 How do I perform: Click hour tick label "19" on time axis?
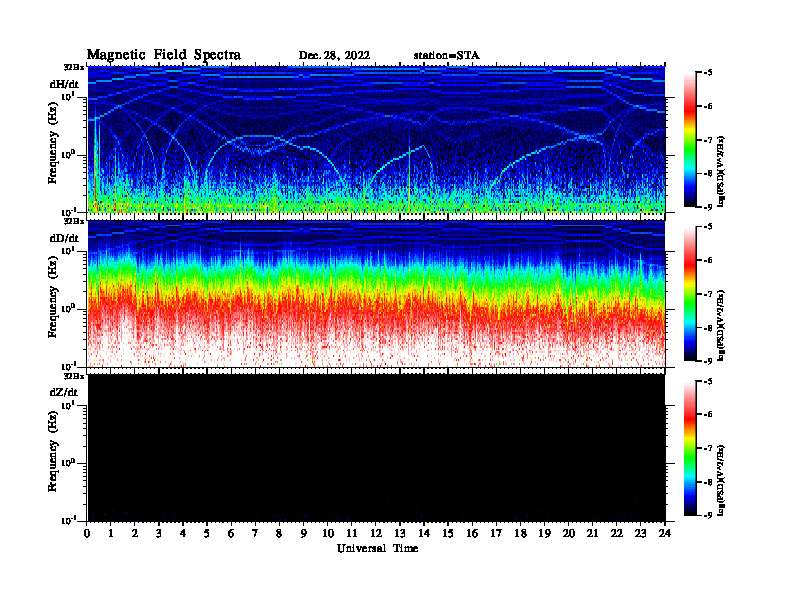(x=544, y=533)
